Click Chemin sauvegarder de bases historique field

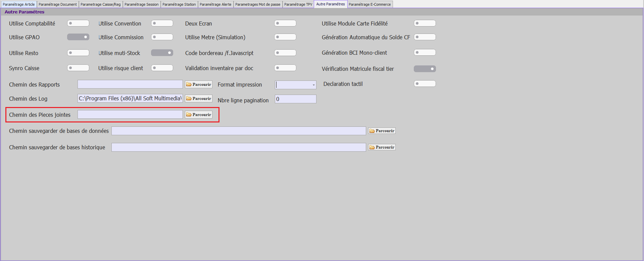pyautogui.click(x=239, y=147)
